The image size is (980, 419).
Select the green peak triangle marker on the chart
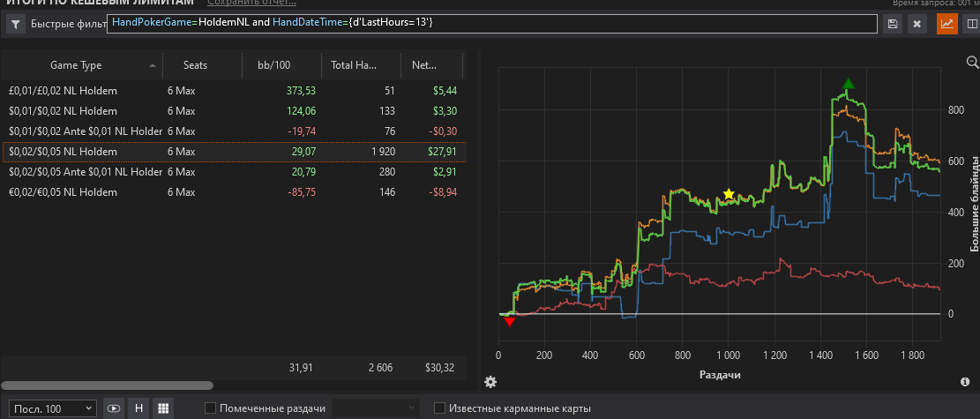tap(848, 84)
